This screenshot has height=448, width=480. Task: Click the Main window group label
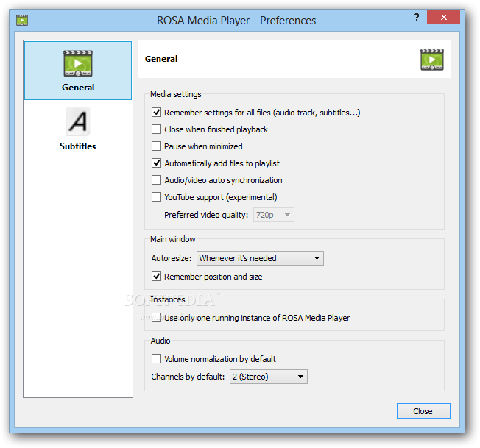(x=173, y=239)
